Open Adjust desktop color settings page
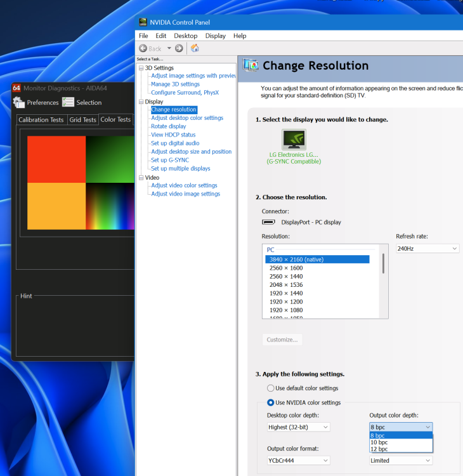 tap(187, 118)
